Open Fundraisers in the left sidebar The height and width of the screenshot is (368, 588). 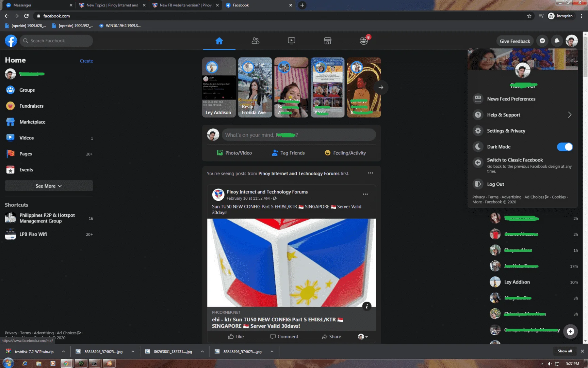coord(49,106)
